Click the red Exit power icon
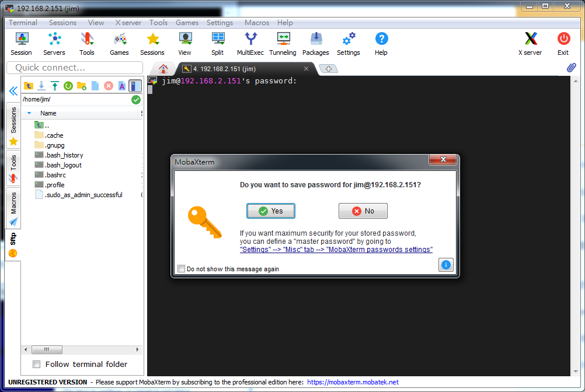The width and height of the screenshot is (585, 392). [x=563, y=44]
